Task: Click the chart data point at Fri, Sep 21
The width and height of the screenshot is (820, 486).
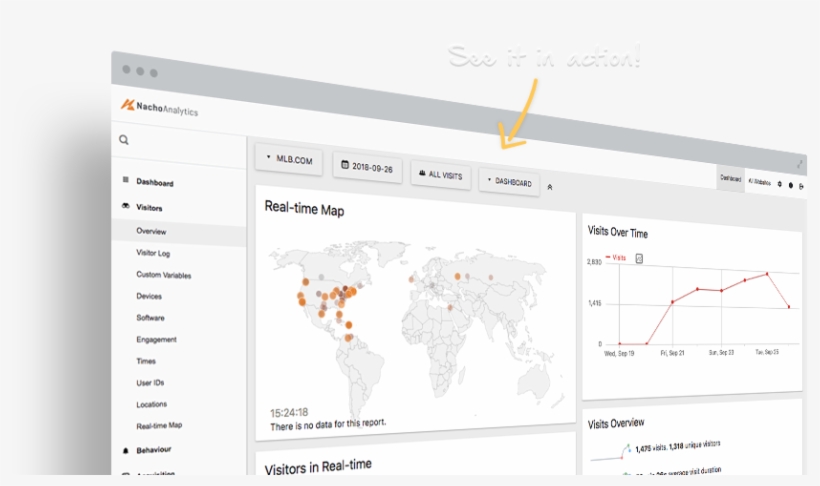Action: pyautogui.click(x=673, y=301)
